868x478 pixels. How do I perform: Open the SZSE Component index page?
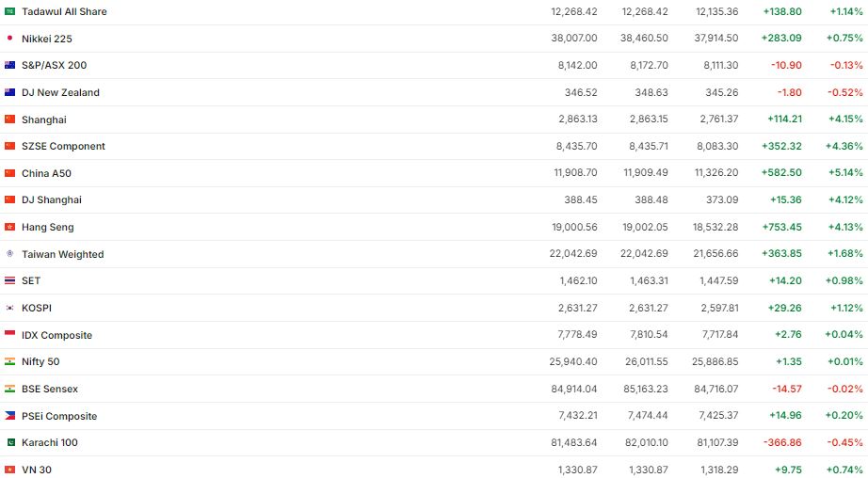coord(63,146)
